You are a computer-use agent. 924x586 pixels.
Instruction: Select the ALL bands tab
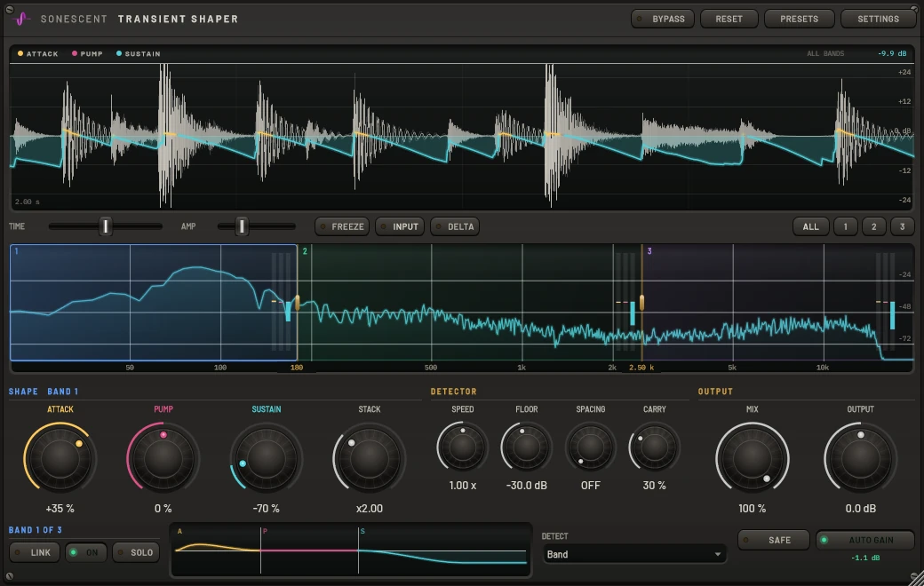point(811,226)
